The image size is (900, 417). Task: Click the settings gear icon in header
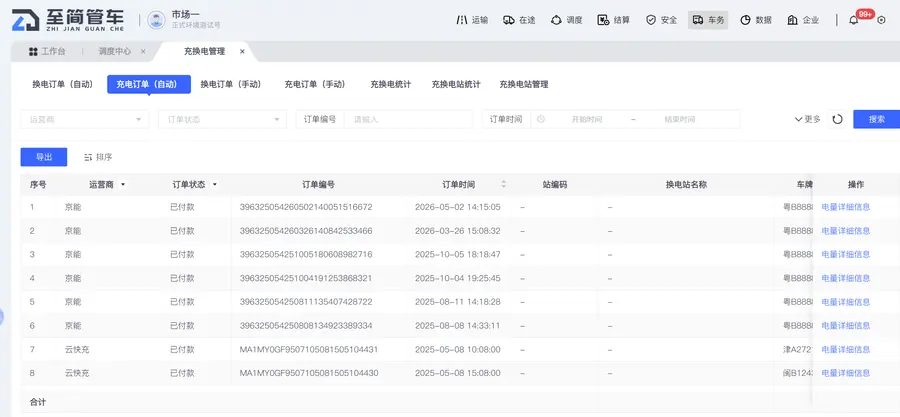[x=882, y=20]
